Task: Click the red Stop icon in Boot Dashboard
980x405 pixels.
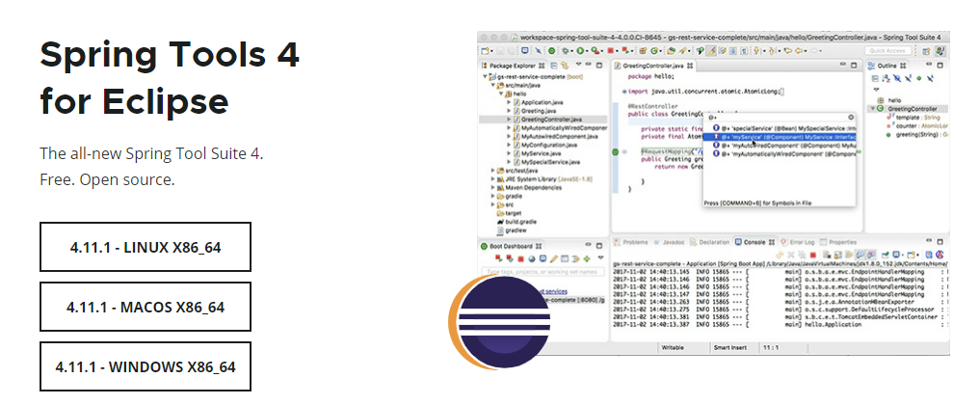Action: (520, 258)
